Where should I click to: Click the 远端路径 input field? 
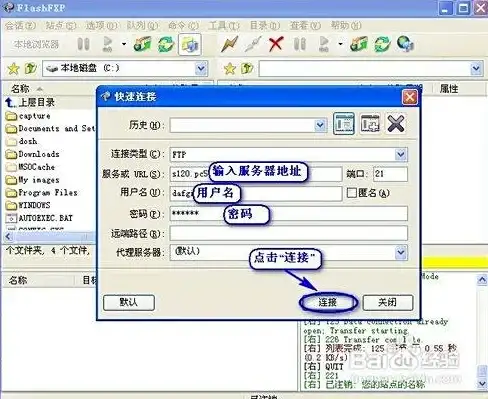click(289, 233)
